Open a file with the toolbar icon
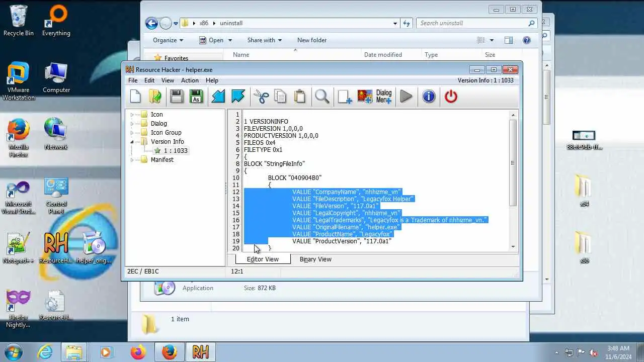The height and width of the screenshot is (362, 644). [x=155, y=96]
